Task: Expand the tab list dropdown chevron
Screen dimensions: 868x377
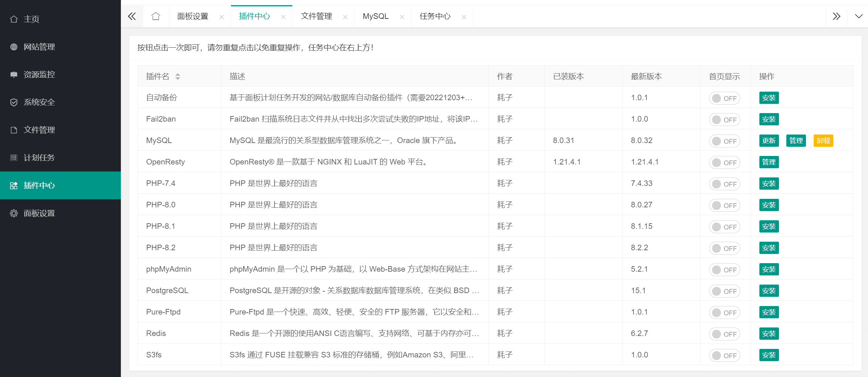Action: [x=859, y=16]
